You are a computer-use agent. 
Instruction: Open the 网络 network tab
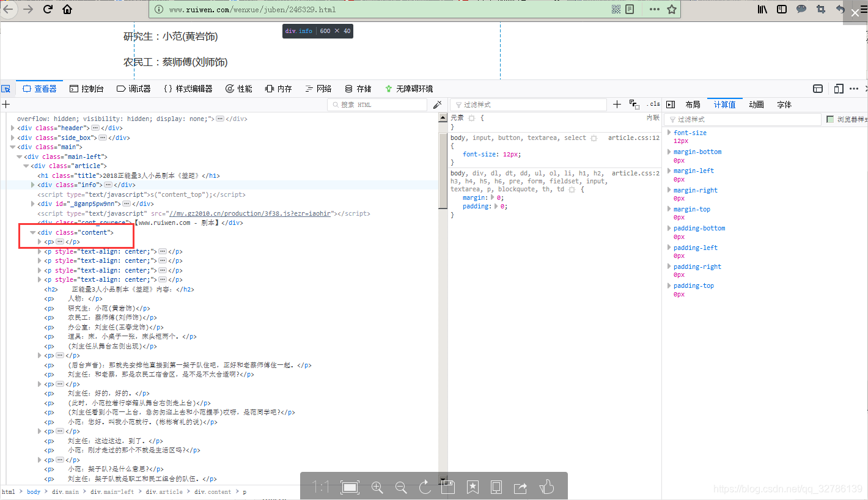click(x=318, y=89)
